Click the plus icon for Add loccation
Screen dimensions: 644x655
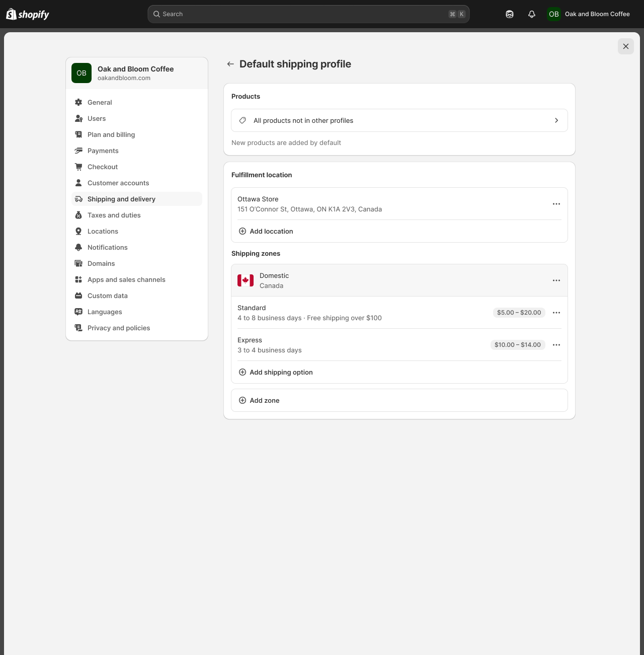pyautogui.click(x=243, y=231)
